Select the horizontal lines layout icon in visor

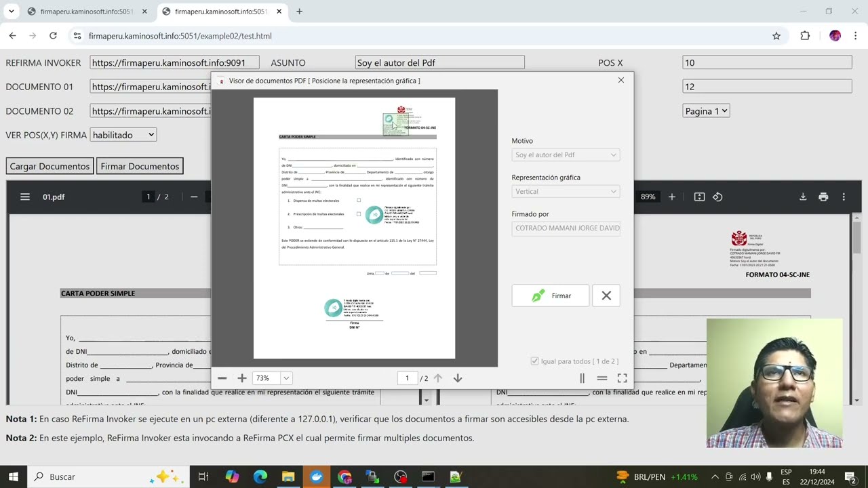point(601,378)
